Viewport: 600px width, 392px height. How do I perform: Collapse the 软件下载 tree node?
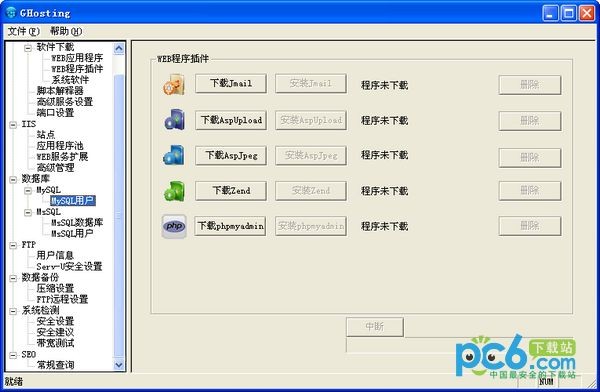click(28, 48)
